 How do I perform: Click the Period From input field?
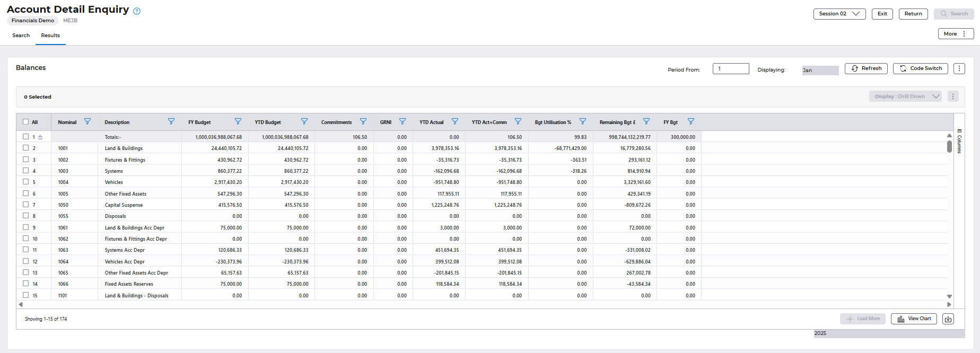tap(730, 69)
